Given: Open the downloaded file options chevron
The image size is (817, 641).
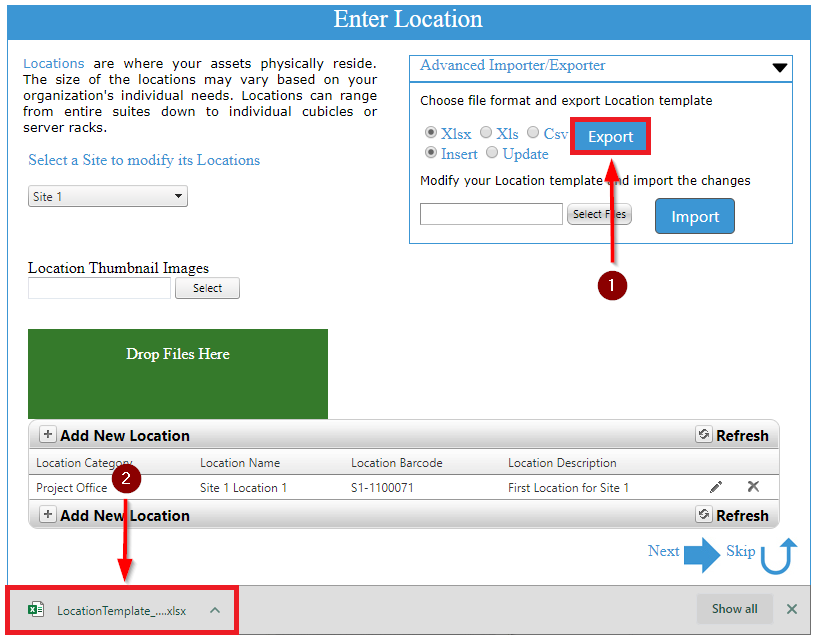Looking at the screenshot, I should click(x=215, y=610).
